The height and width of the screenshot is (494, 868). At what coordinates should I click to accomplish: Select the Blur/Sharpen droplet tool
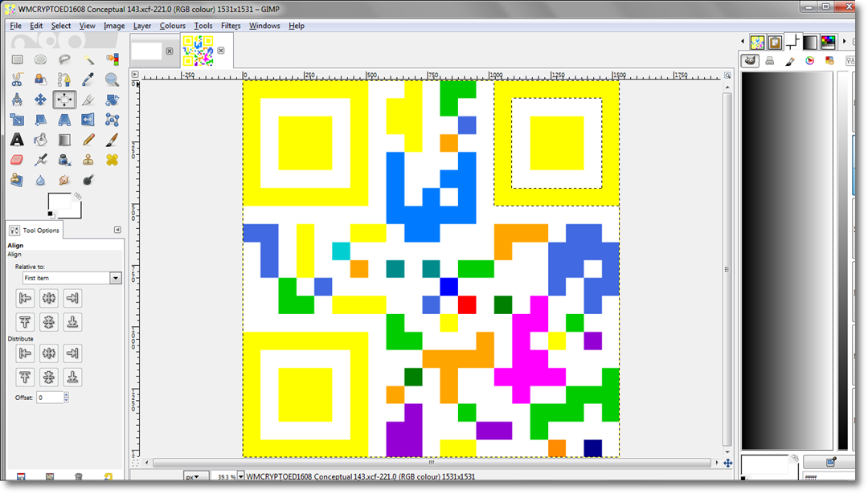tap(40, 180)
